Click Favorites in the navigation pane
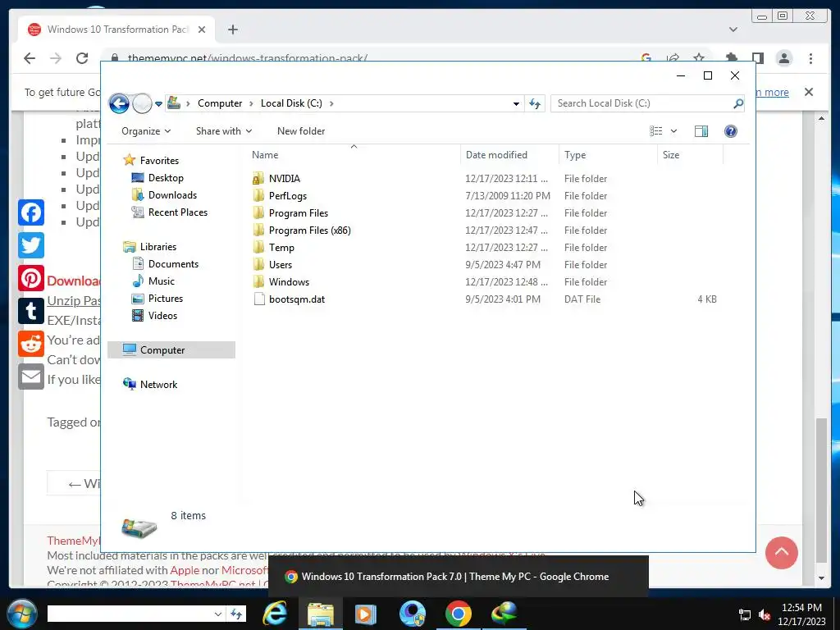 point(159,161)
